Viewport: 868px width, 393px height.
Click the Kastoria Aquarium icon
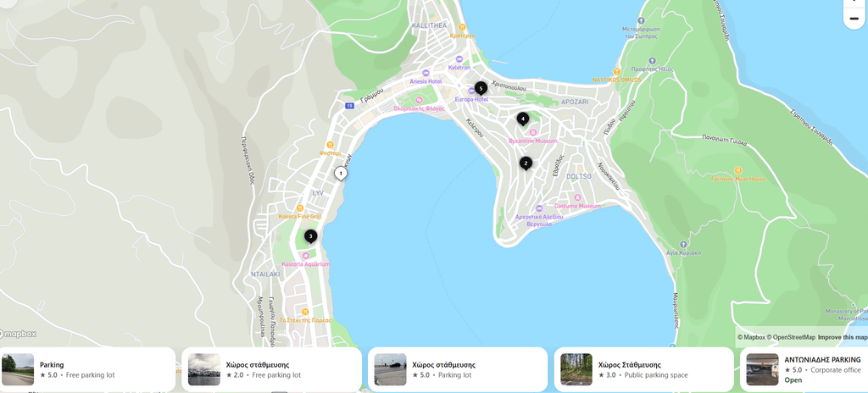click(305, 256)
